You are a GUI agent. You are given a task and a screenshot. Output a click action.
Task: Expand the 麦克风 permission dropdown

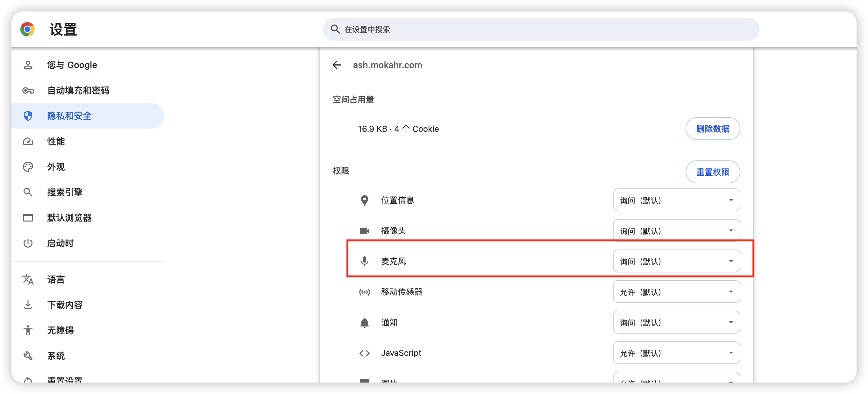pyautogui.click(x=676, y=261)
